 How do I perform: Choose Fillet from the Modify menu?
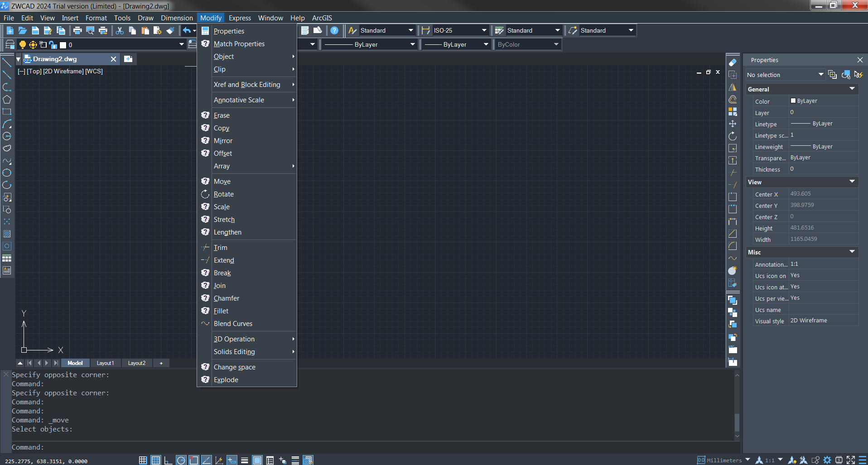tap(221, 311)
